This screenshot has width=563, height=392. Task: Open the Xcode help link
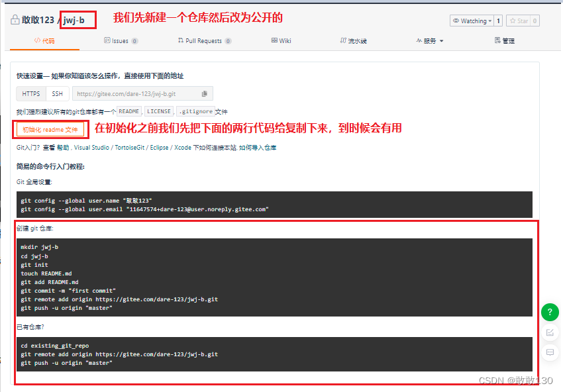183,148
